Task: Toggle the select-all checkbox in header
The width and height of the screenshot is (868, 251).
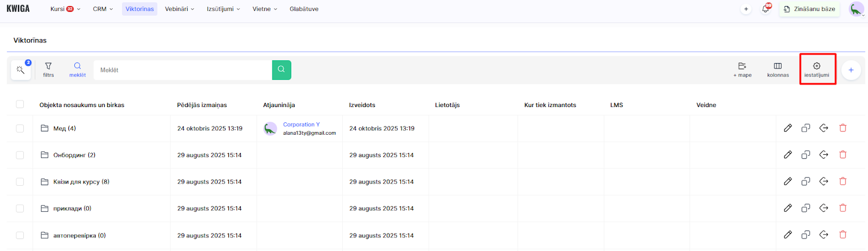Action: [20, 104]
